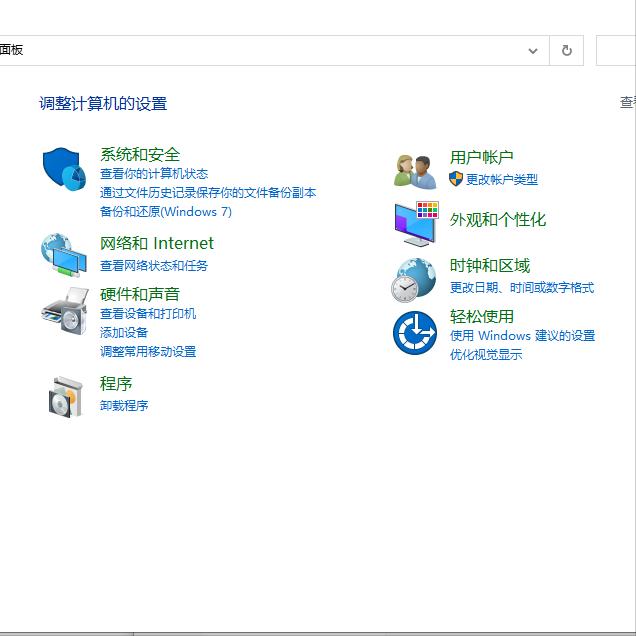Click Appearance and Personalization monitor icon

[x=417, y=223]
